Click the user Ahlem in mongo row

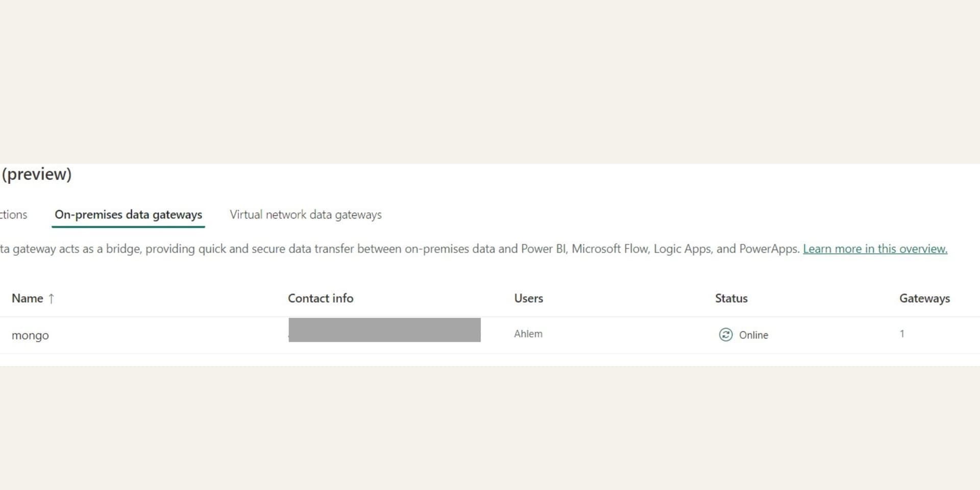point(528,334)
